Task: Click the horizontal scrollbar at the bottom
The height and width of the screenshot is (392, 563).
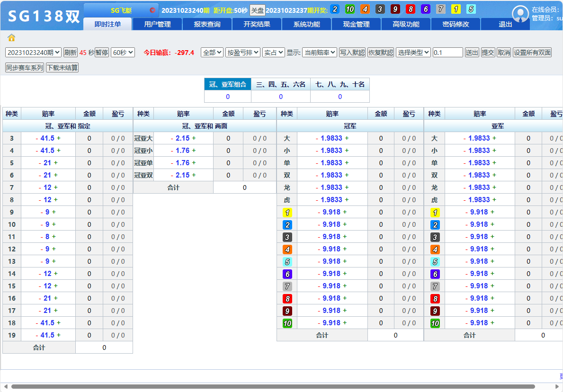Action: click(273, 387)
